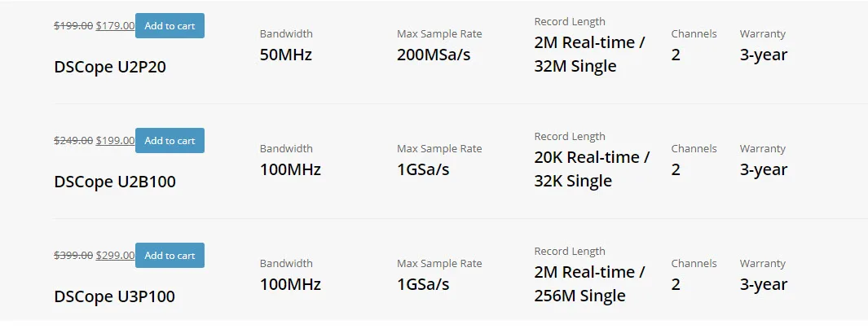Click the $299.00 sale price
Screen dimensions: 868x329
pos(115,256)
